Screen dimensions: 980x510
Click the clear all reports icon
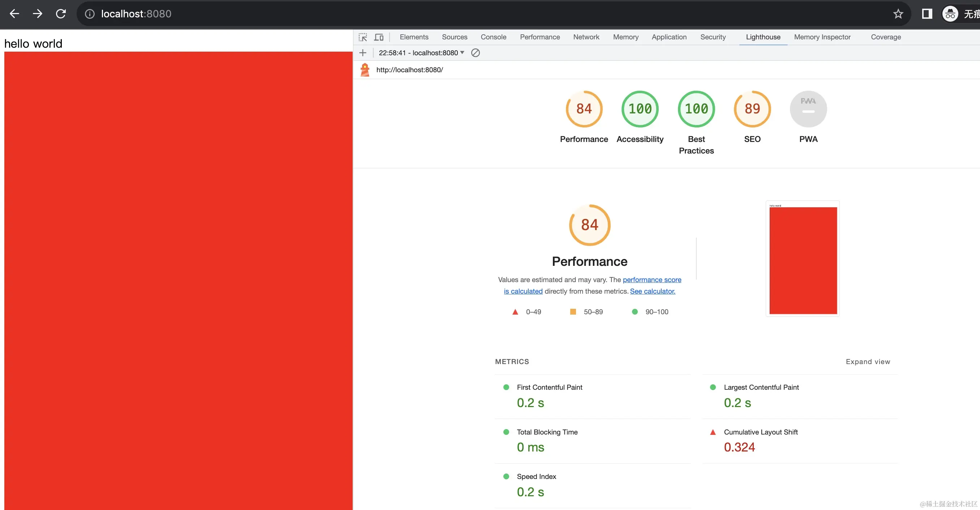pyautogui.click(x=475, y=53)
